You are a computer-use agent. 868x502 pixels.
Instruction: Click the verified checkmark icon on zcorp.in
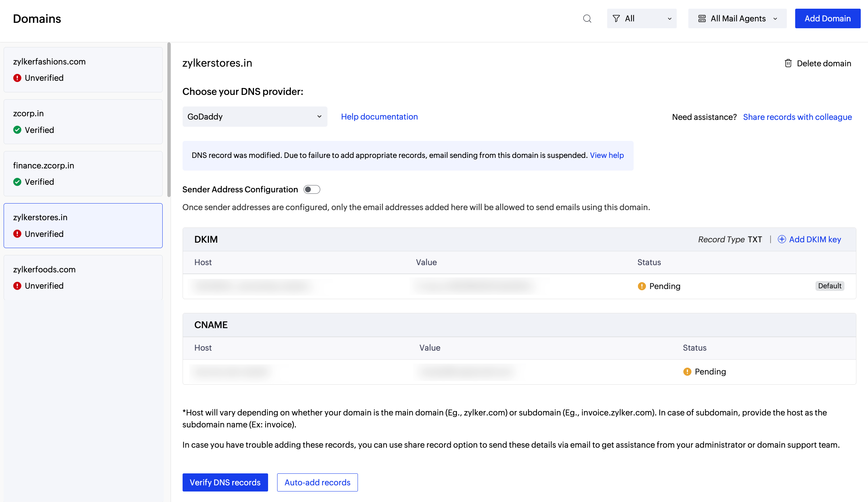(17, 130)
